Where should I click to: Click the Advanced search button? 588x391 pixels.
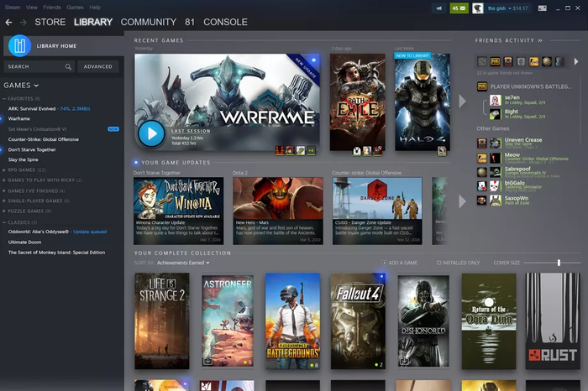[x=98, y=66]
